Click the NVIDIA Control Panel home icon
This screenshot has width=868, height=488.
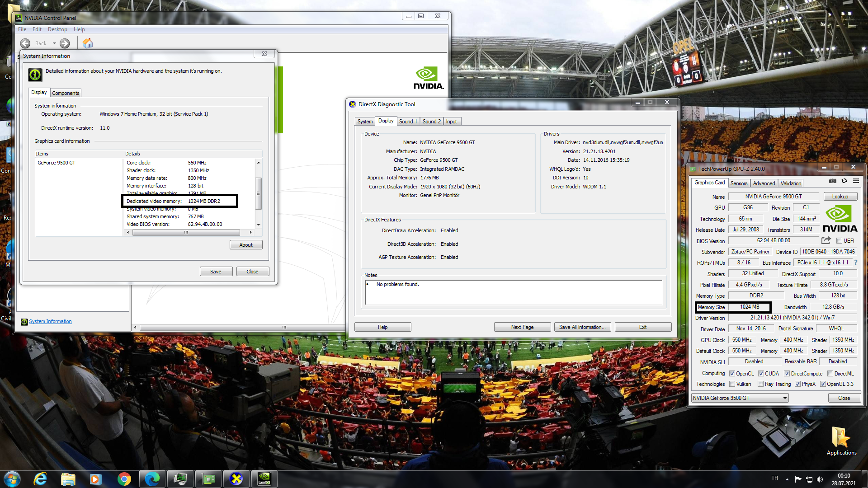click(x=88, y=43)
